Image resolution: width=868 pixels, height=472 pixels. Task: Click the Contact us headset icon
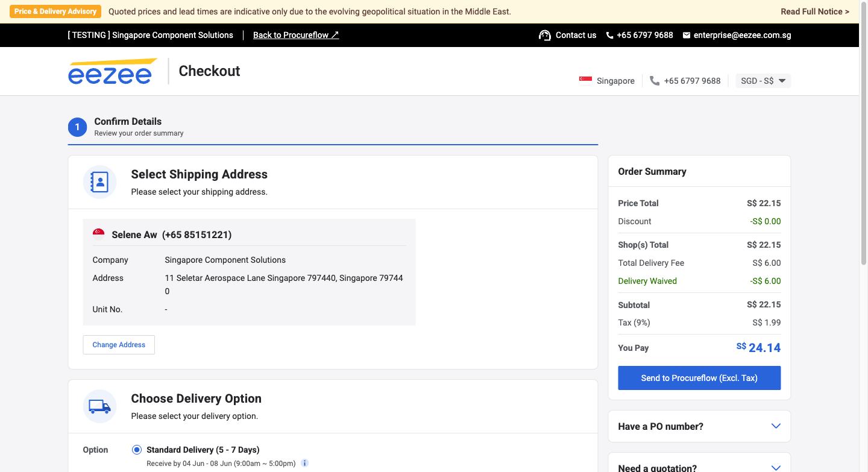pos(545,35)
